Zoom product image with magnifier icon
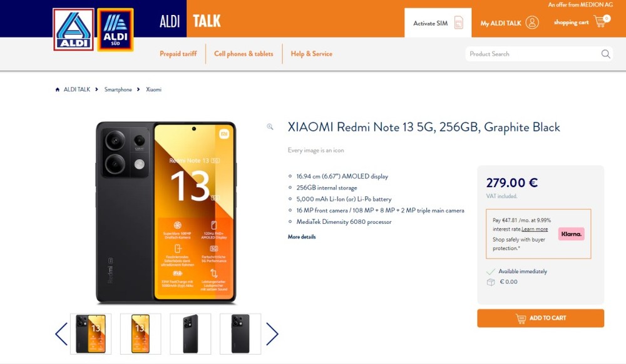This screenshot has width=626, height=364. coord(270,127)
